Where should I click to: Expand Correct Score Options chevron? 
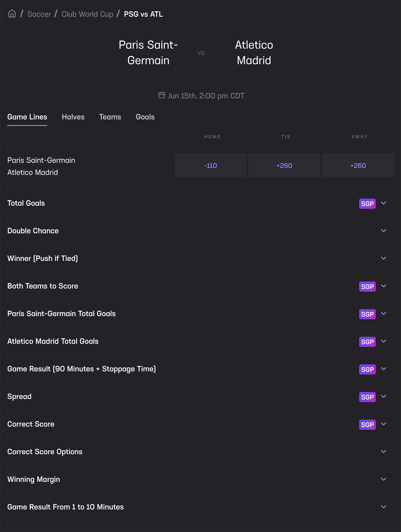coord(384,451)
